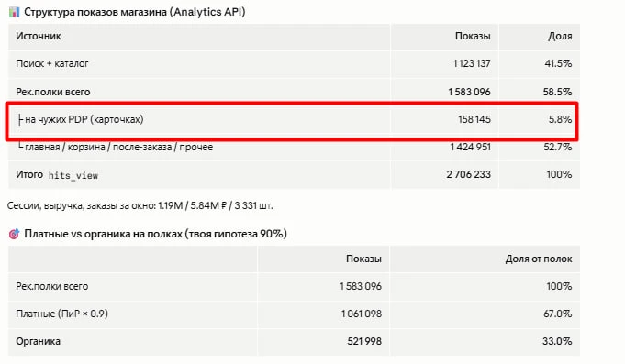Screen dimensions: 625x364
Task: Click the 'Доля от полок' column header
Action: point(539,259)
